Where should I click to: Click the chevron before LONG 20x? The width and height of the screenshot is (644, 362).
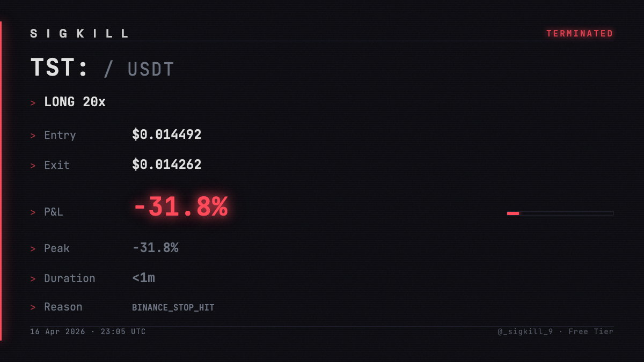click(33, 103)
